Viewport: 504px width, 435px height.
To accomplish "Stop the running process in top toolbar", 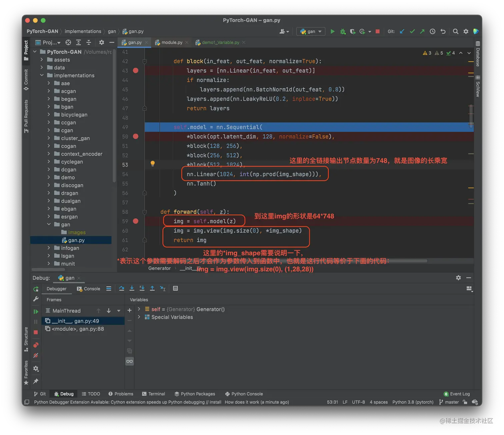I will [x=378, y=31].
